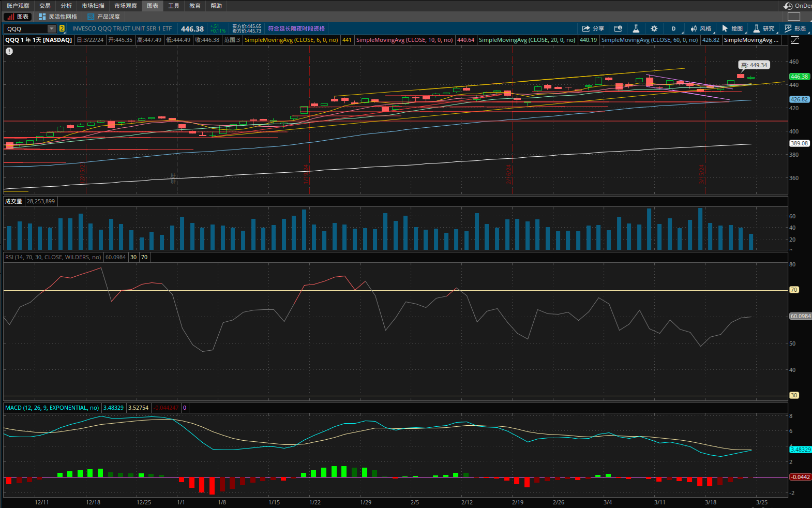Click the 高: 449.34 high price bubble
Screen dimensions: 812x508
click(x=754, y=65)
